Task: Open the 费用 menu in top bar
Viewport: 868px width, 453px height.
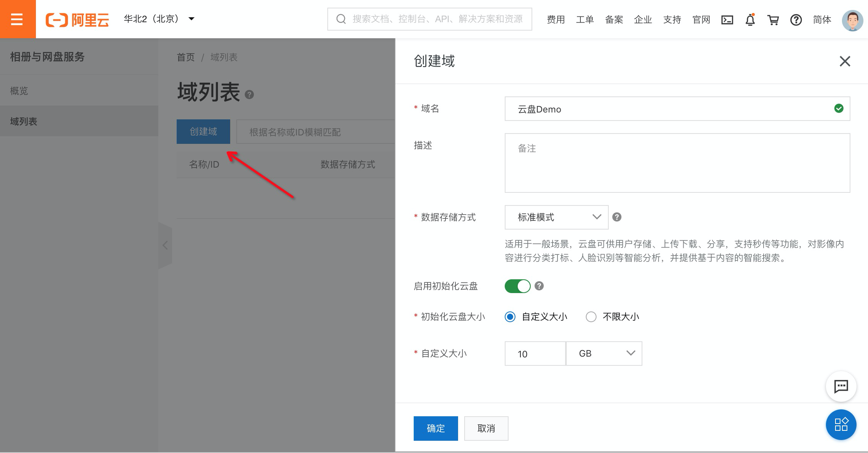Action: pyautogui.click(x=556, y=20)
